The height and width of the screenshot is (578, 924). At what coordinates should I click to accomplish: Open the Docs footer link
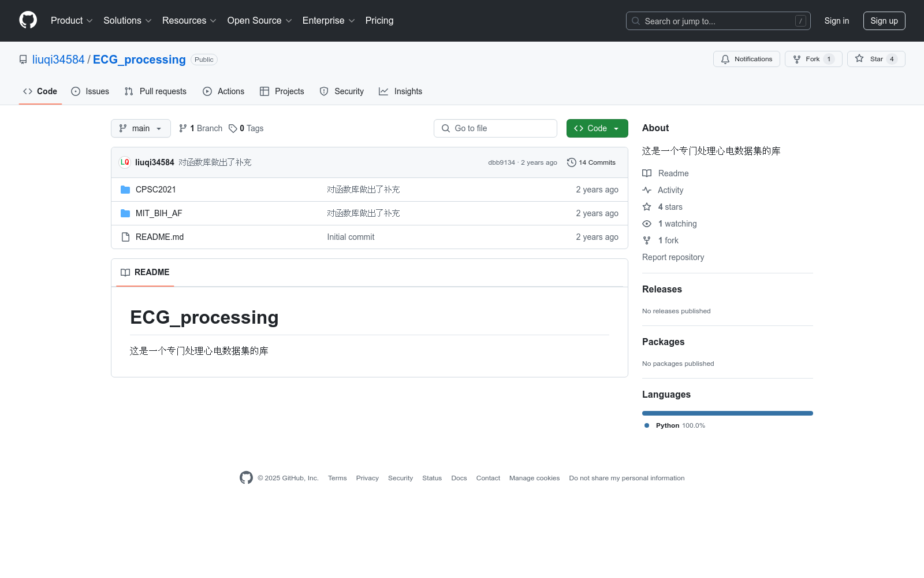[459, 478]
